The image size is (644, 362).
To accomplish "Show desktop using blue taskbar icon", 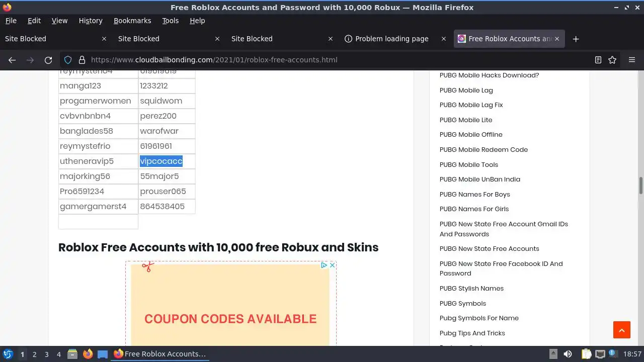I will pyautogui.click(x=103, y=354).
